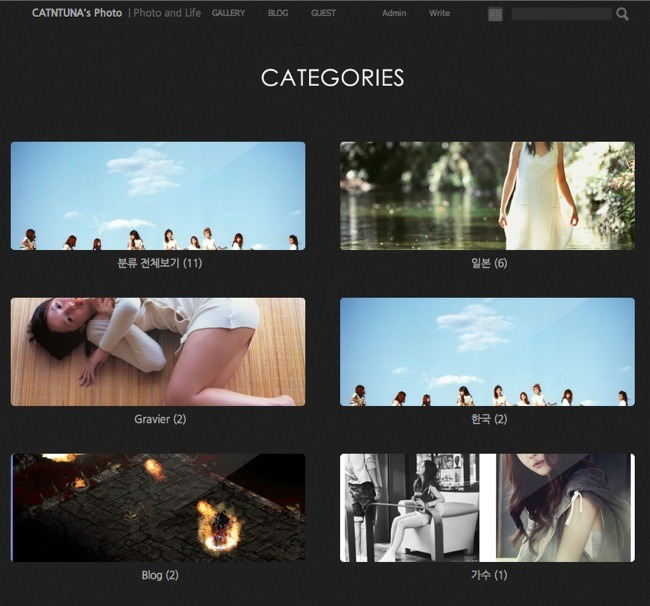Open the 한국 (2) category link
Viewport: 650px width, 606px height.
489,419
